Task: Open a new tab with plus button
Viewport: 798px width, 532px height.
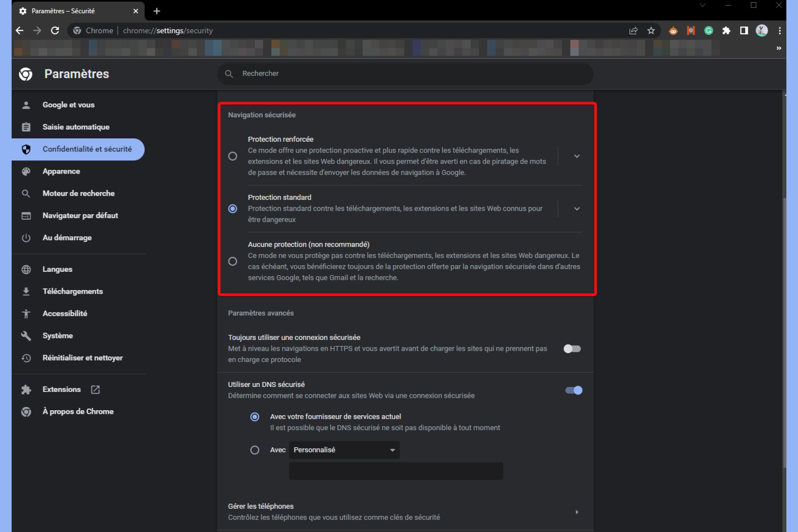Action: coord(157,11)
